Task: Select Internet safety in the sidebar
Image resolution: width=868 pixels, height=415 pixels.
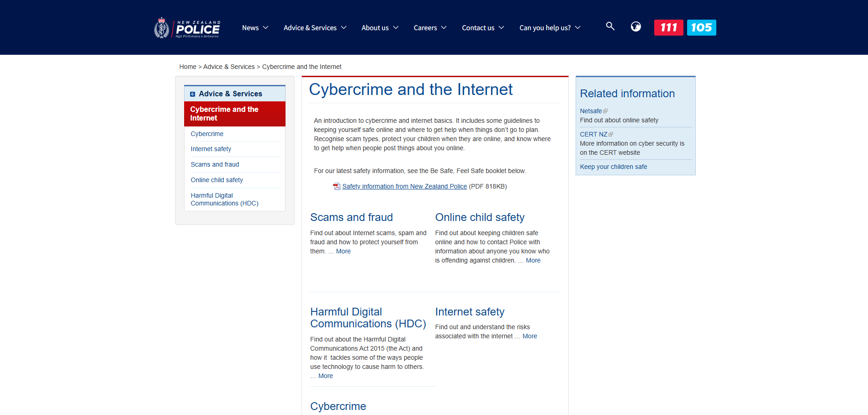Action: point(211,149)
